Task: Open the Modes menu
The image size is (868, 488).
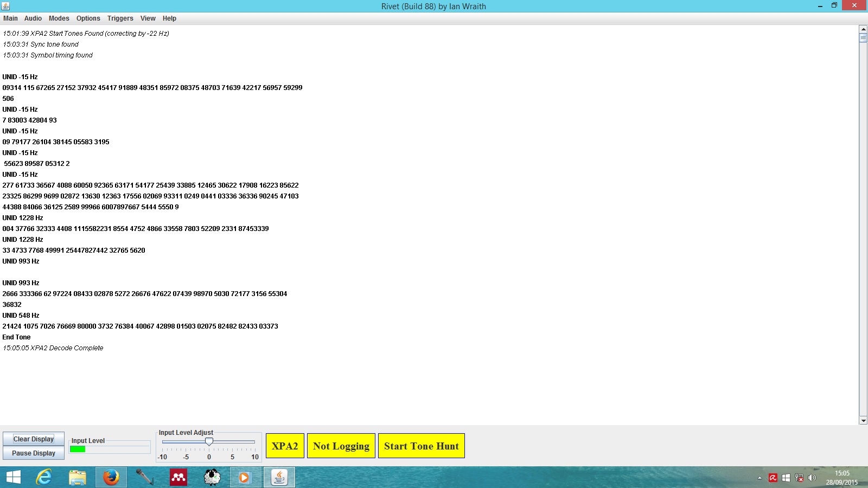Action: (x=59, y=18)
